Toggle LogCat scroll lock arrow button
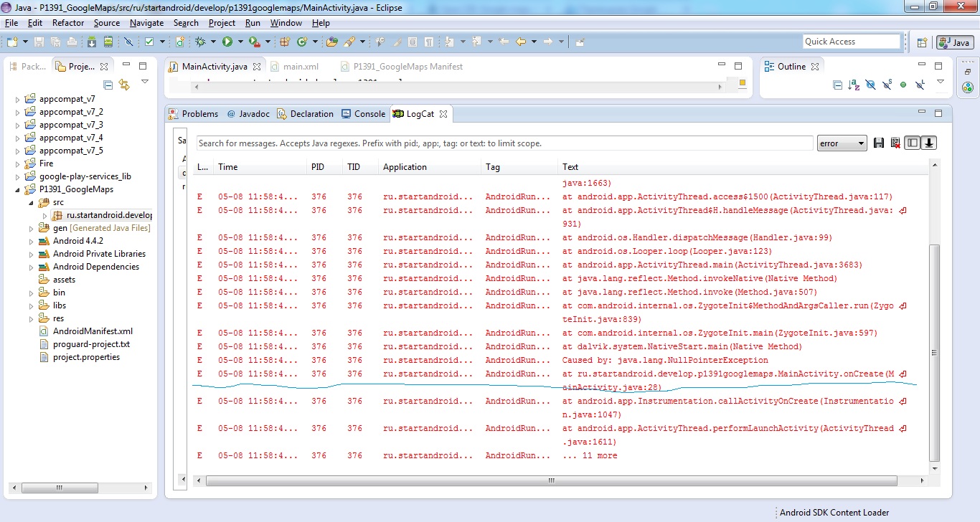The height and width of the screenshot is (522, 980). (x=929, y=143)
